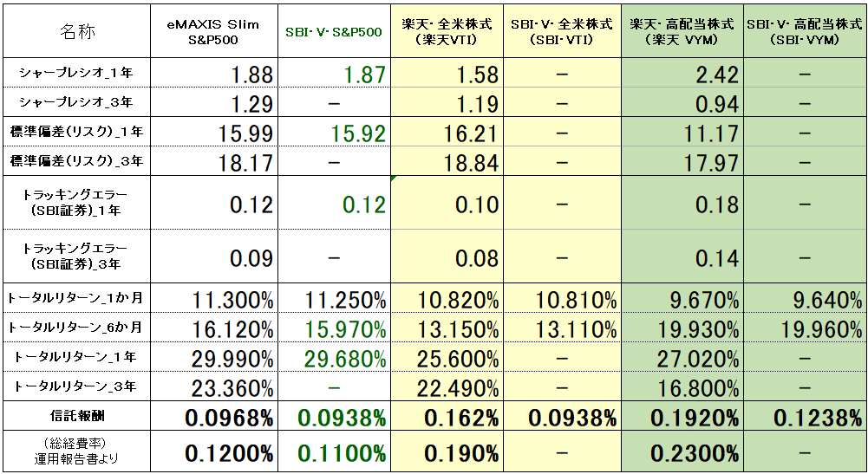Click the bold value 0.0968%
This screenshot has height=474, width=868.
click(229, 418)
